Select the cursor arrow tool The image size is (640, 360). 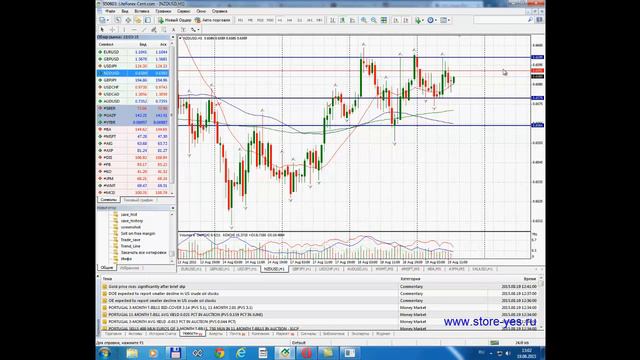102,29
